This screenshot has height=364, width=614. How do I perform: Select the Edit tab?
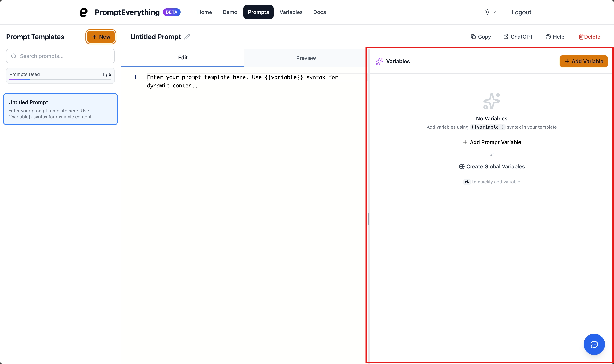pos(182,58)
